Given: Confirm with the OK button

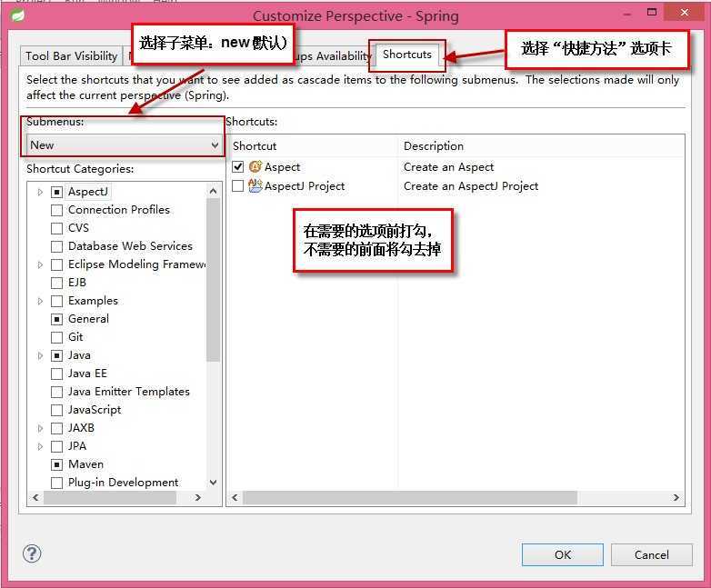Looking at the screenshot, I should click(562, 555).
